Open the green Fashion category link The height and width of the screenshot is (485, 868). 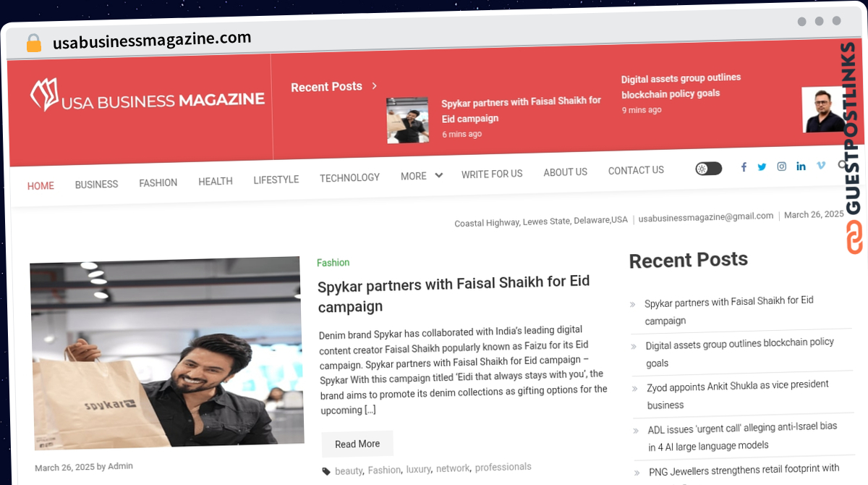pyautogui.click(x=333, y=263)
